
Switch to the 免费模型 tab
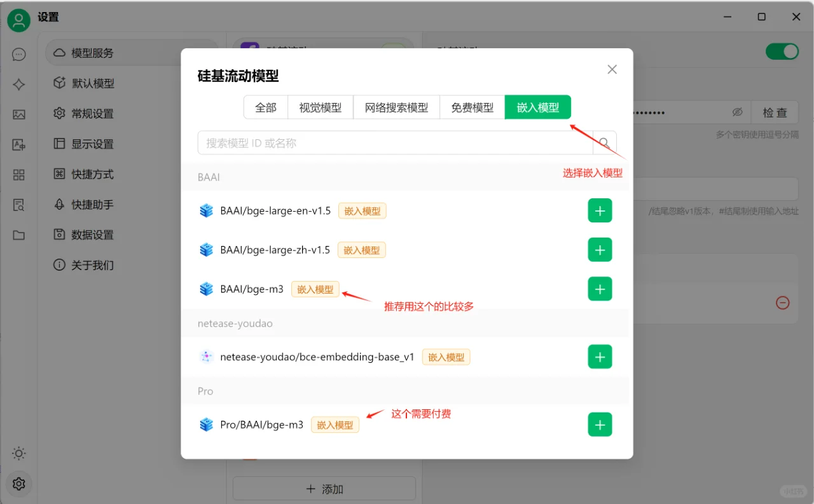(472, 107)
